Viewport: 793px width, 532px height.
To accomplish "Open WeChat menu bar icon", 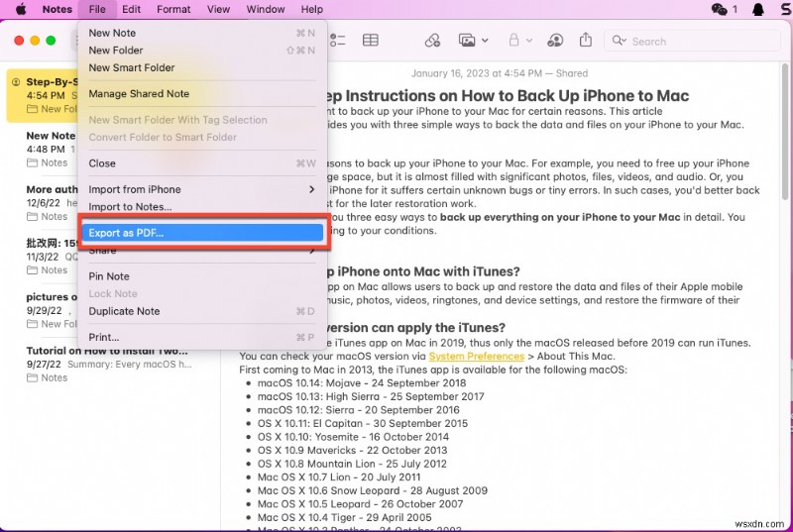I will tap(719, 9).
